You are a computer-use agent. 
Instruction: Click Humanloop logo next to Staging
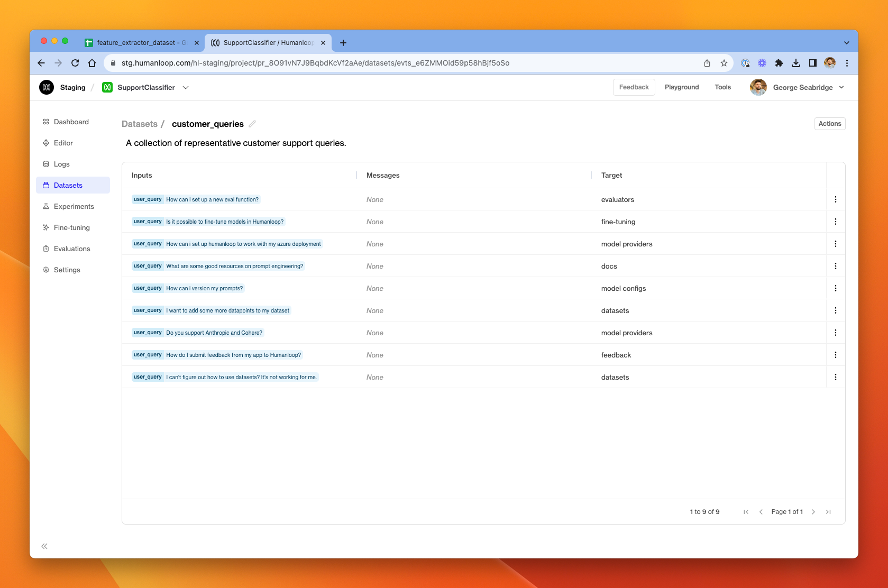47,87
